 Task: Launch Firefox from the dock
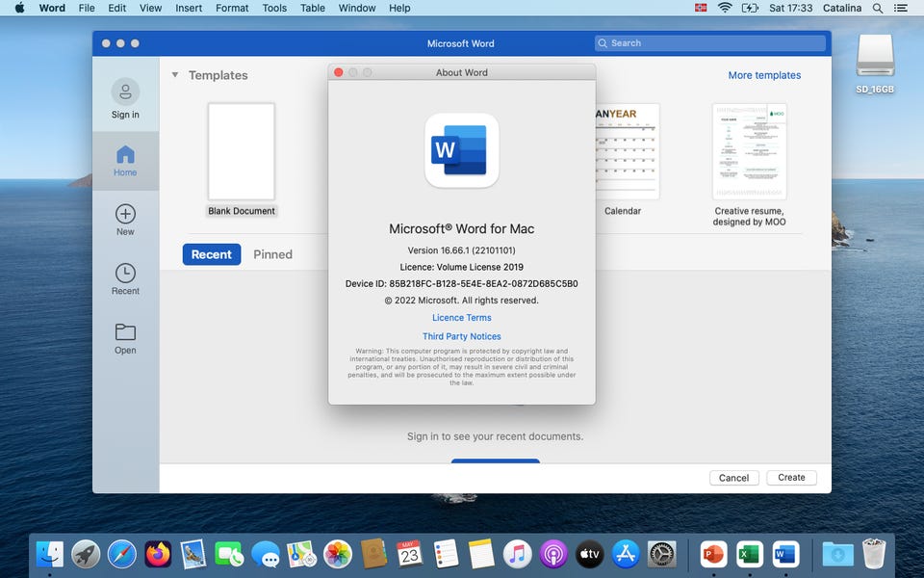click(158, 555)
